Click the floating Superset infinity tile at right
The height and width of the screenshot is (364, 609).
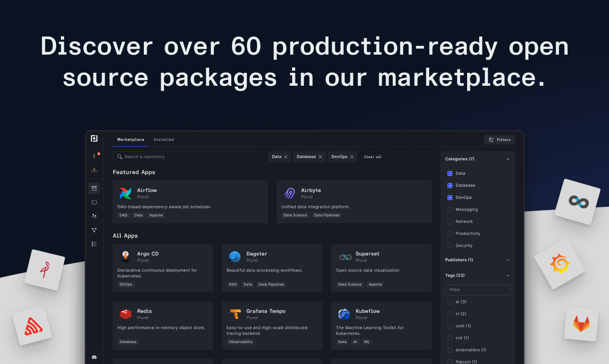point(577,202)
